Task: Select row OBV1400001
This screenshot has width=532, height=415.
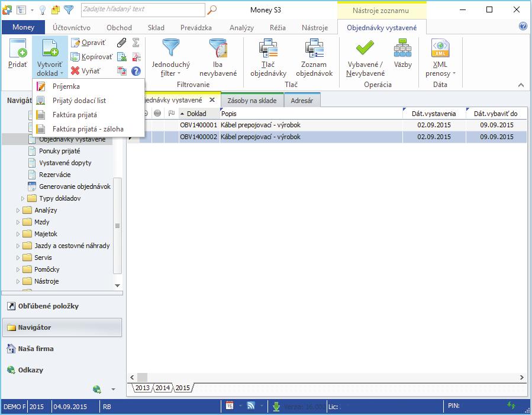Action: point(327,125)
